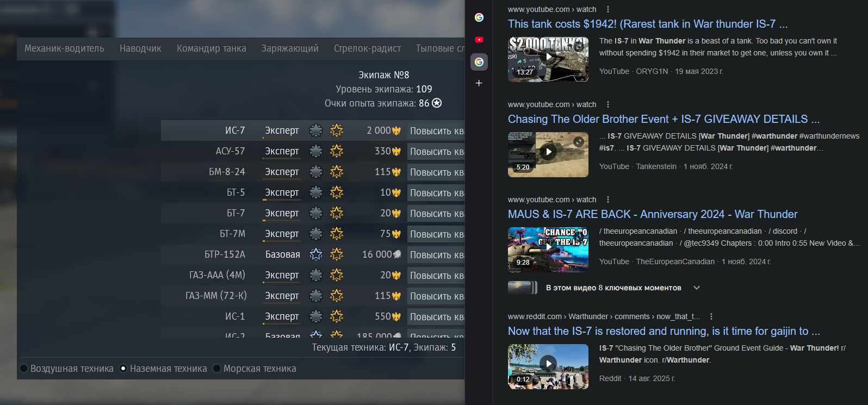This screenshot has width=868, height=405.
Task: Open 'Now that the IS-7 is restored' Reddit link
Action: pos(664,331)
